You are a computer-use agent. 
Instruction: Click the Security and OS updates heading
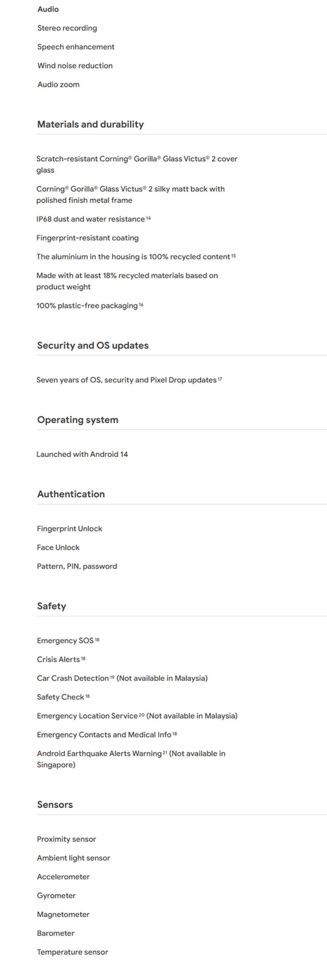(x=93, y=345)
